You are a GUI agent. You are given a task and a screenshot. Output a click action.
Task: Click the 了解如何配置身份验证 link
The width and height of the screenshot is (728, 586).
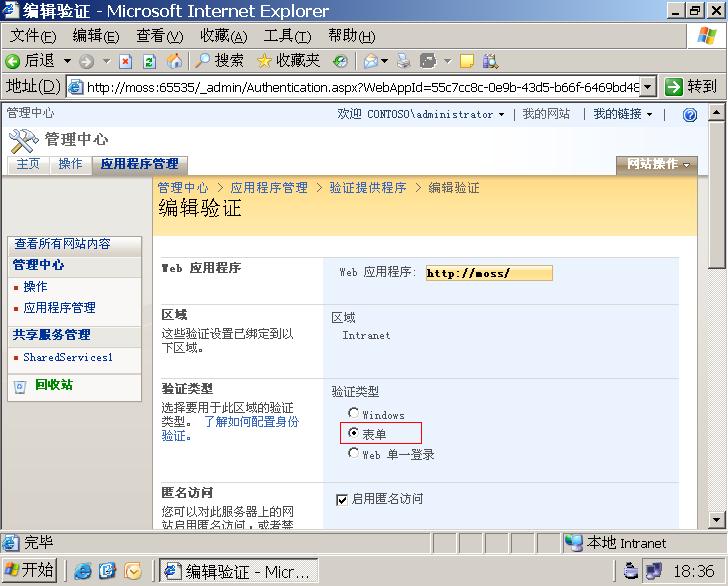click(x=250, y=422)
